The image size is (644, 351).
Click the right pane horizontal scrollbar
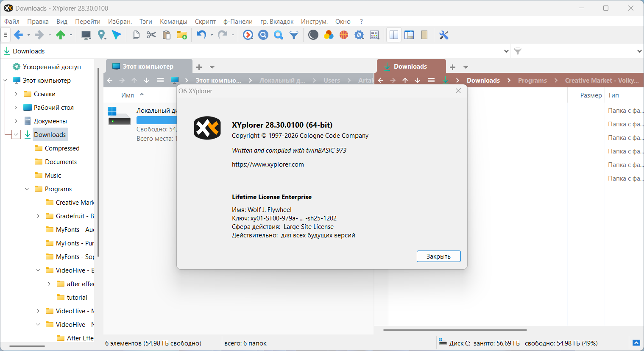pyautogui.click(x=455, y=330)
